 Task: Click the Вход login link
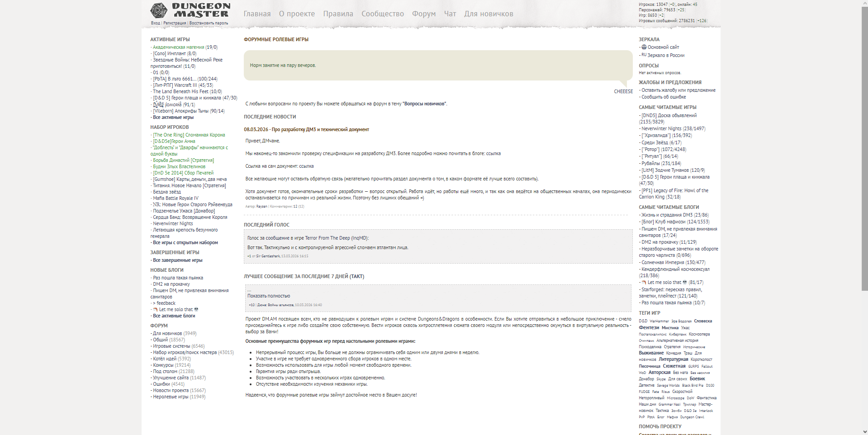click(156, 23)
